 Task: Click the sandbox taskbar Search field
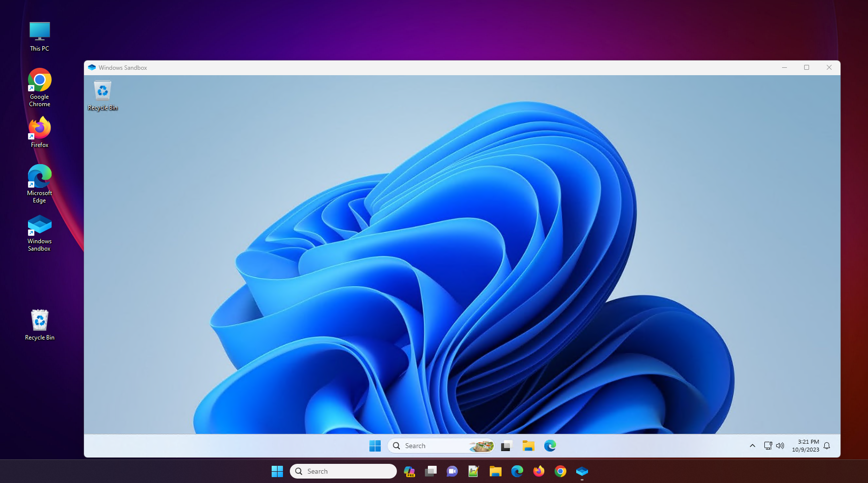432,446
